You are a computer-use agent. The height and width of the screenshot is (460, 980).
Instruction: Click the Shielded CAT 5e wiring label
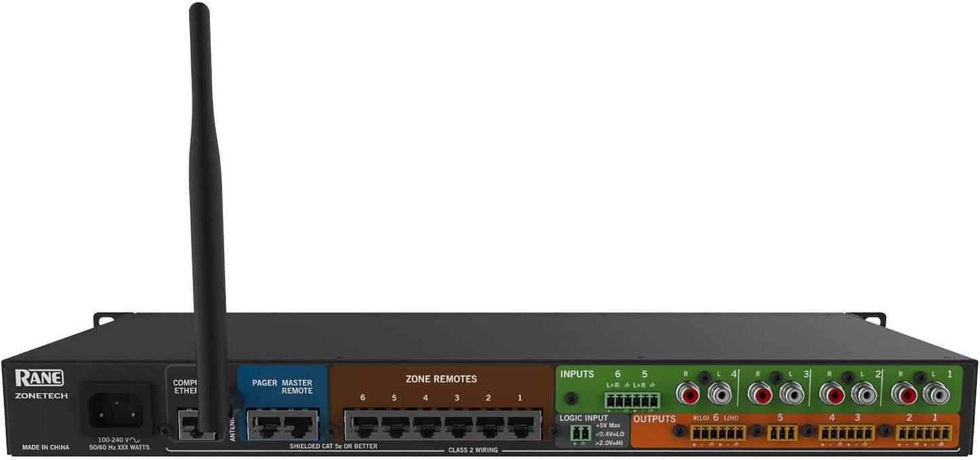[333, 446]
